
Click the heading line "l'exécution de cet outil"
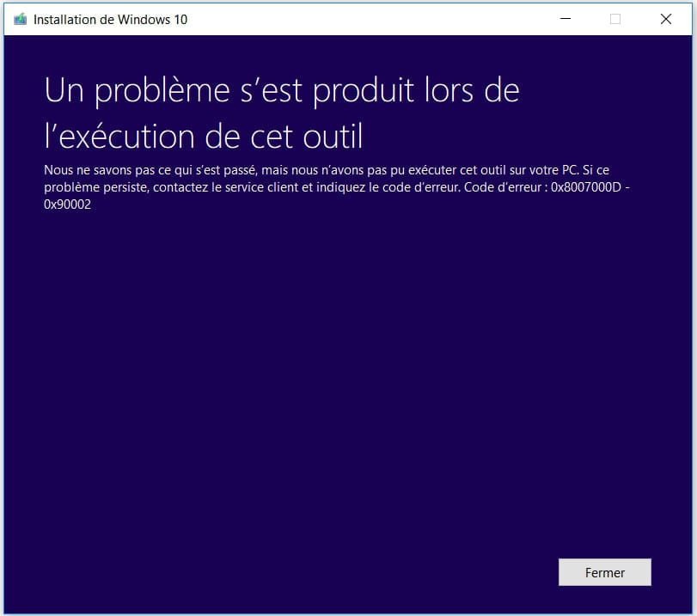coord(204,136)
